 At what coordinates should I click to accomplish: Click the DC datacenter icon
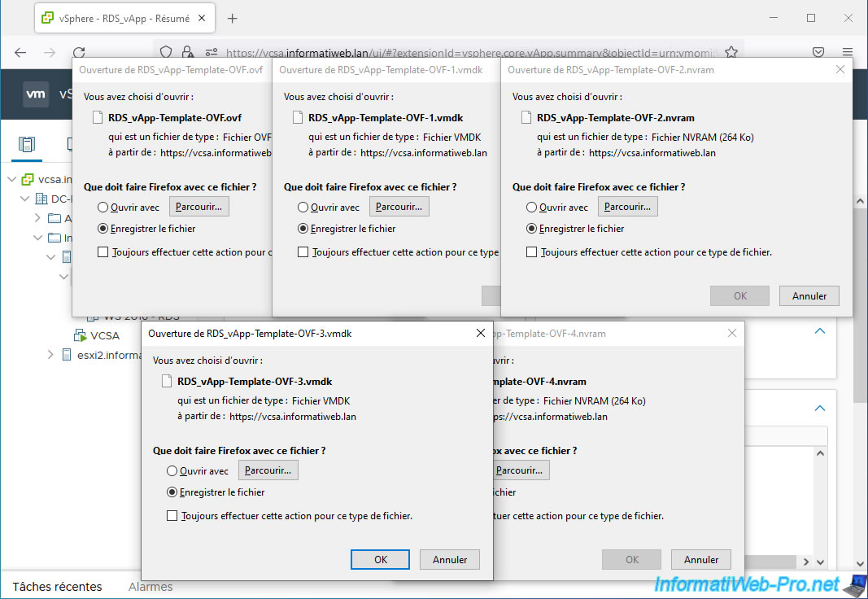(41, 199)
